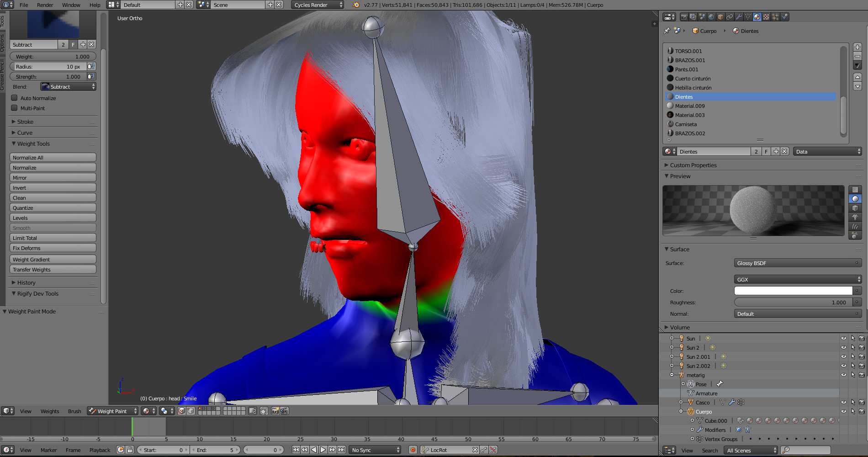Click the brush Weight slider

[x=53, y=56]
